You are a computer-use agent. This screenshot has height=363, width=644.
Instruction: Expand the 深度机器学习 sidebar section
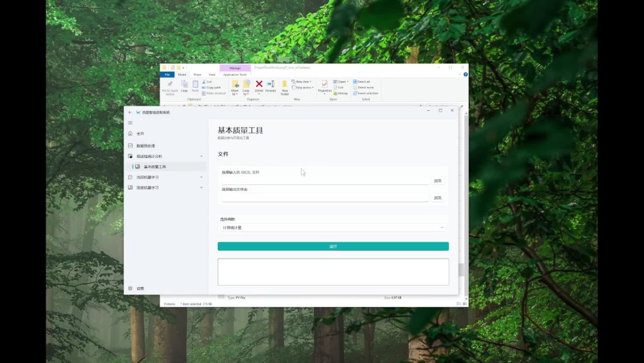click(166, 188)
